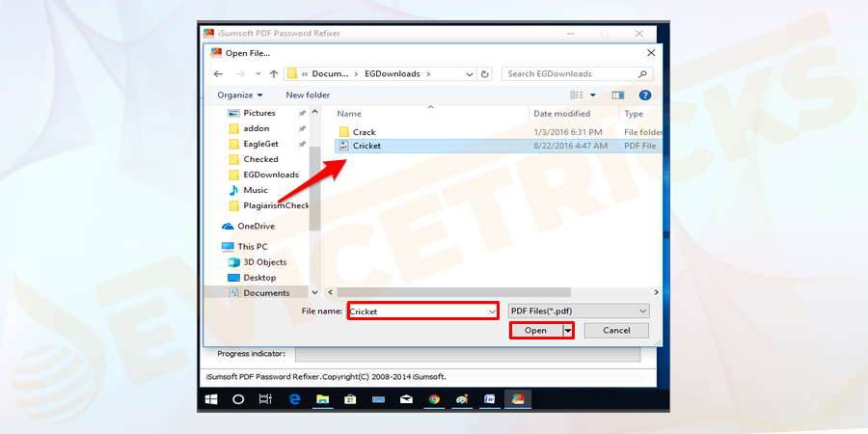Expand the File name dropdown arrow
This screenshot has height=434, width=868.
point(492,312)
